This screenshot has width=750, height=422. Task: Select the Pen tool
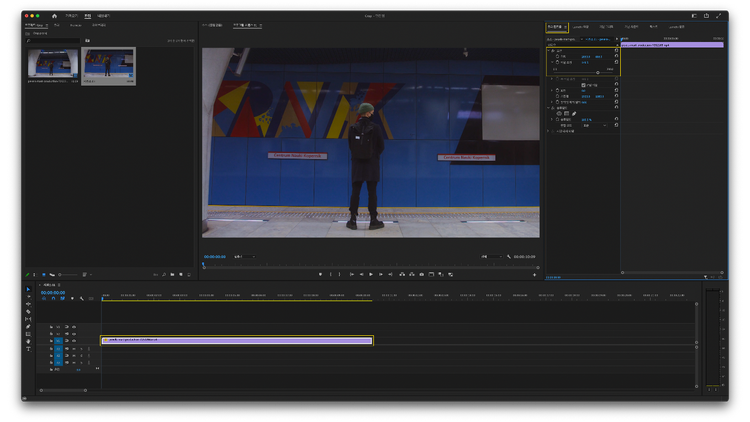point(28,327)
